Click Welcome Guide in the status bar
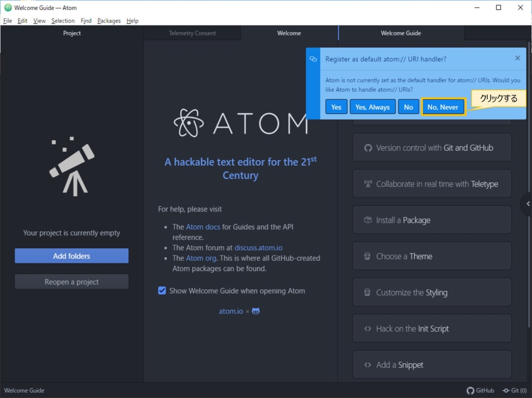Screen dimensions: 532x398 point(24,390)
